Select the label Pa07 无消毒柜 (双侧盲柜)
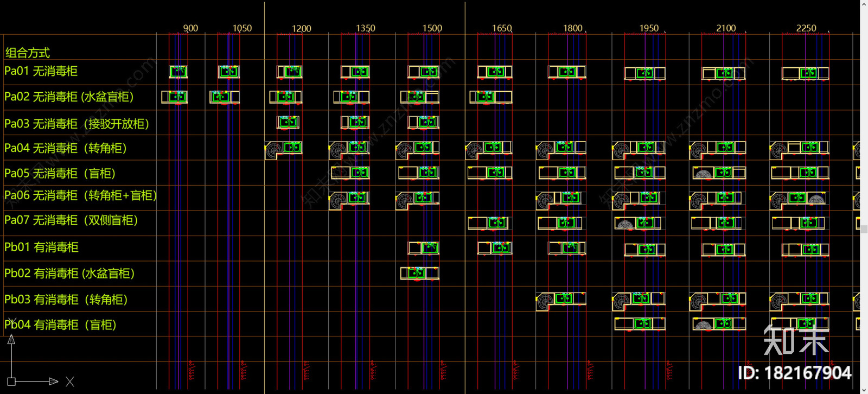Image resolution: width=868 pixels, height=394 pixels. [71, 220]
